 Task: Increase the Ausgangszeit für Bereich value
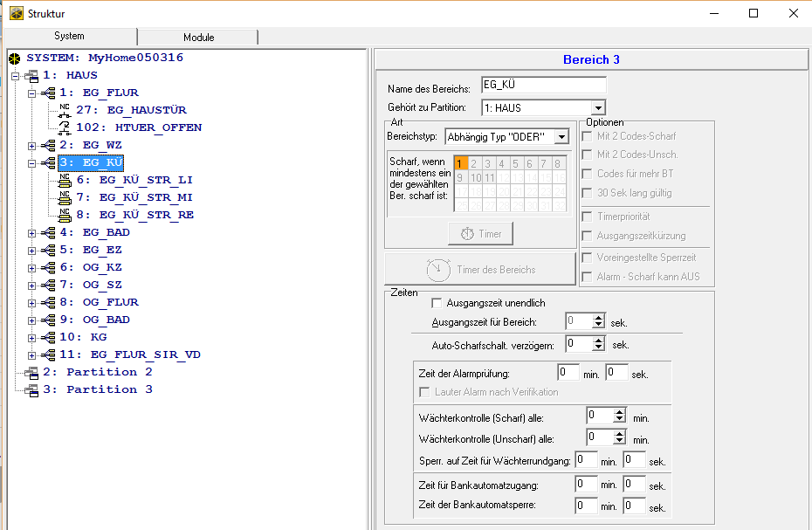click(598, 318)
